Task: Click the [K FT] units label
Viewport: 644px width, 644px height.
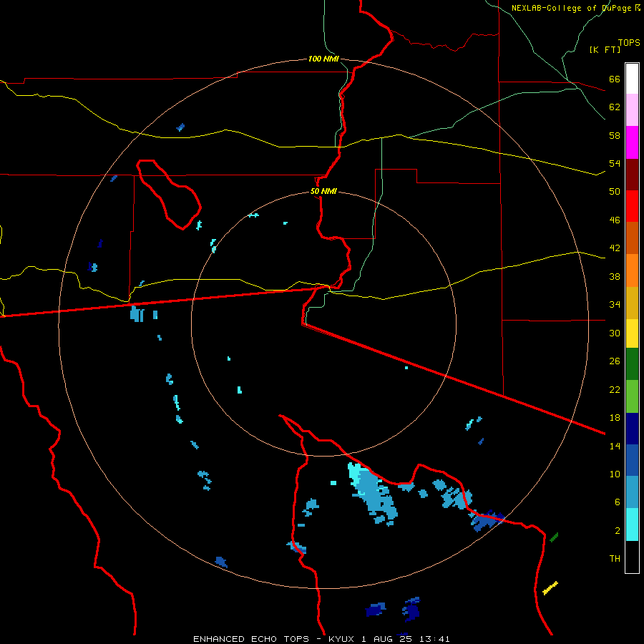Action: click(605, 49)
